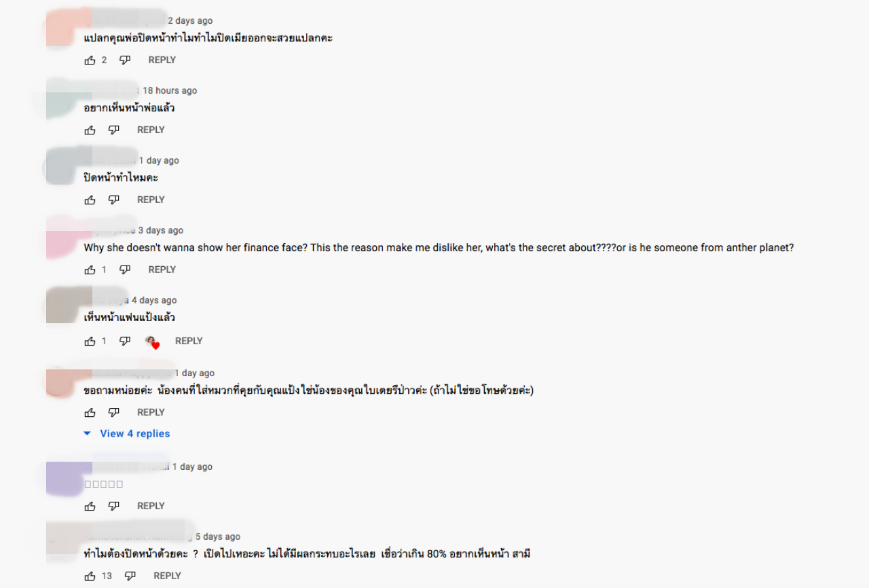Dislike the comment posted 18 hours ago
869x588 pixels.
114,130
